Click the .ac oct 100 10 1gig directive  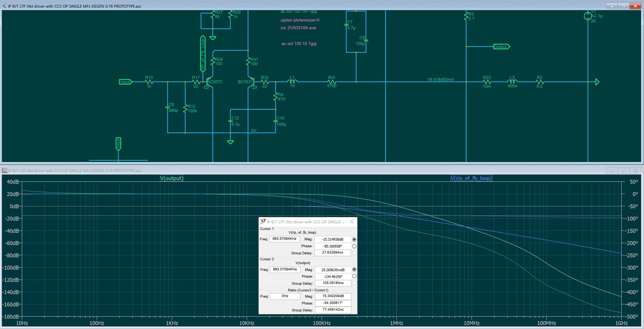[x=298, y=44]
